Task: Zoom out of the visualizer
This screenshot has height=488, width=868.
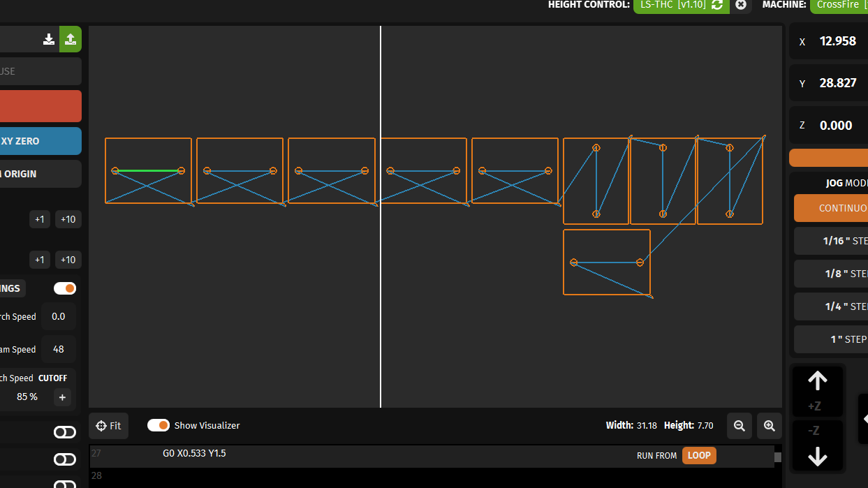Action: point(740,425)
